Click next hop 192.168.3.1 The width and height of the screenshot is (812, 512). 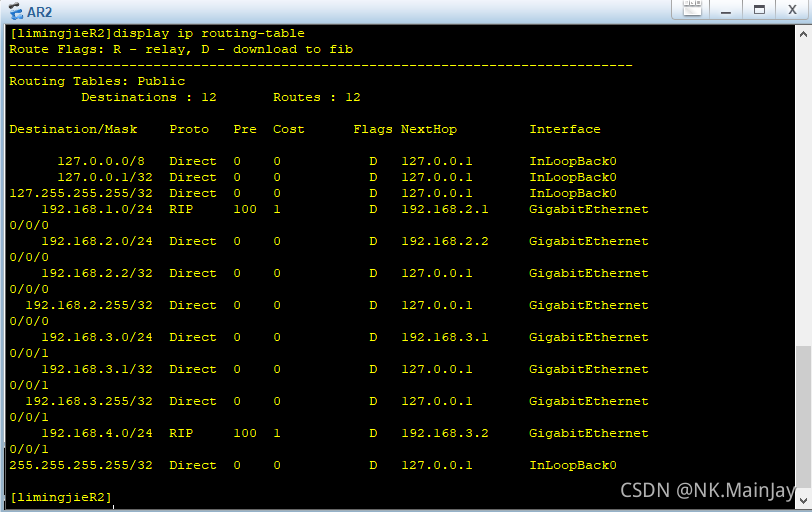[x=445, y=338]
